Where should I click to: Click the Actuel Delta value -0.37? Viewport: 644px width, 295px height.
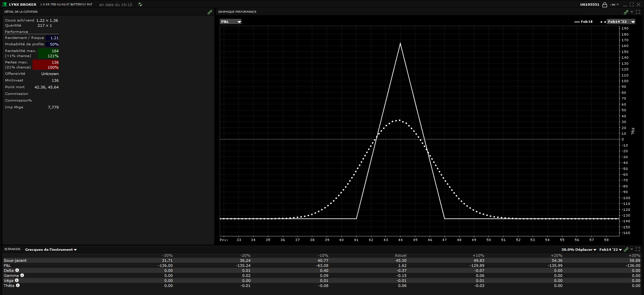click(x=401, y=271)
